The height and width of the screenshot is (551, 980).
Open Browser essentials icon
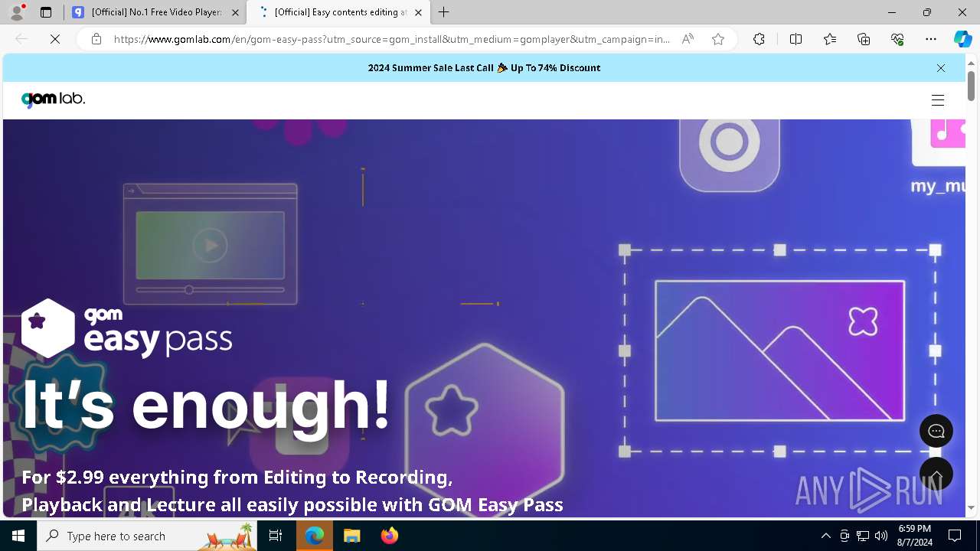coord(897,39)
